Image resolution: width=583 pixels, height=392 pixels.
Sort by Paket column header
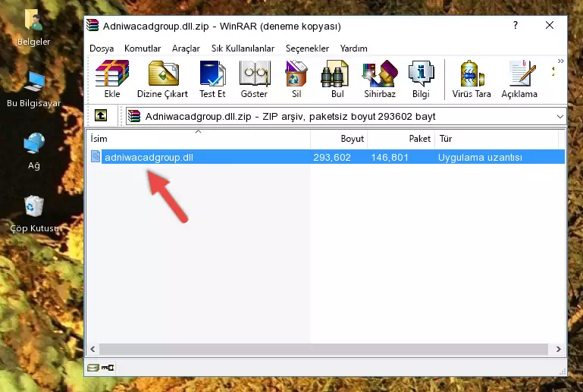tap(401, 139)
